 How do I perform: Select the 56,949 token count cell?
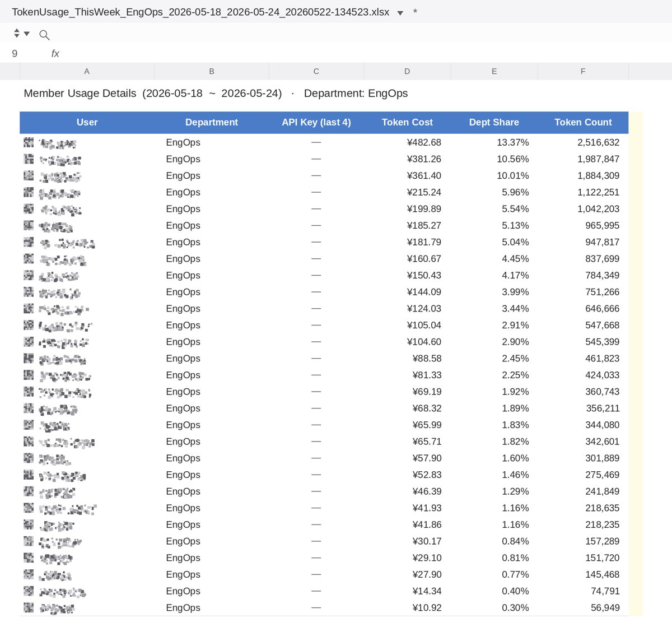click(x=583, y=608)
